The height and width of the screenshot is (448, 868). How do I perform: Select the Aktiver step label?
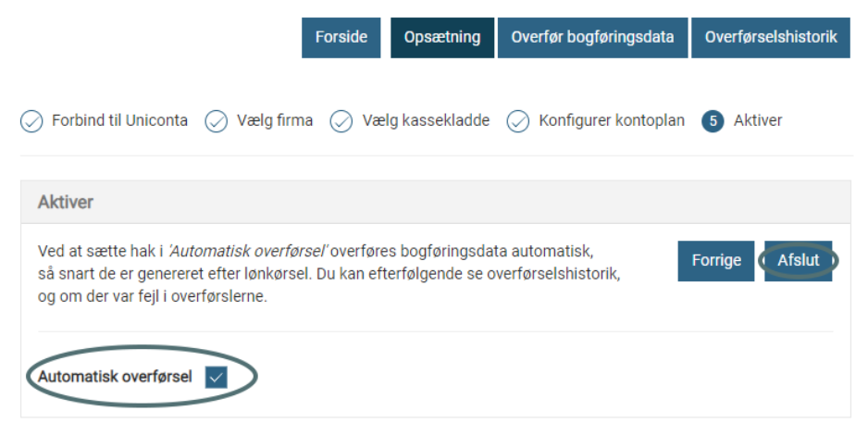coord(758,121)
